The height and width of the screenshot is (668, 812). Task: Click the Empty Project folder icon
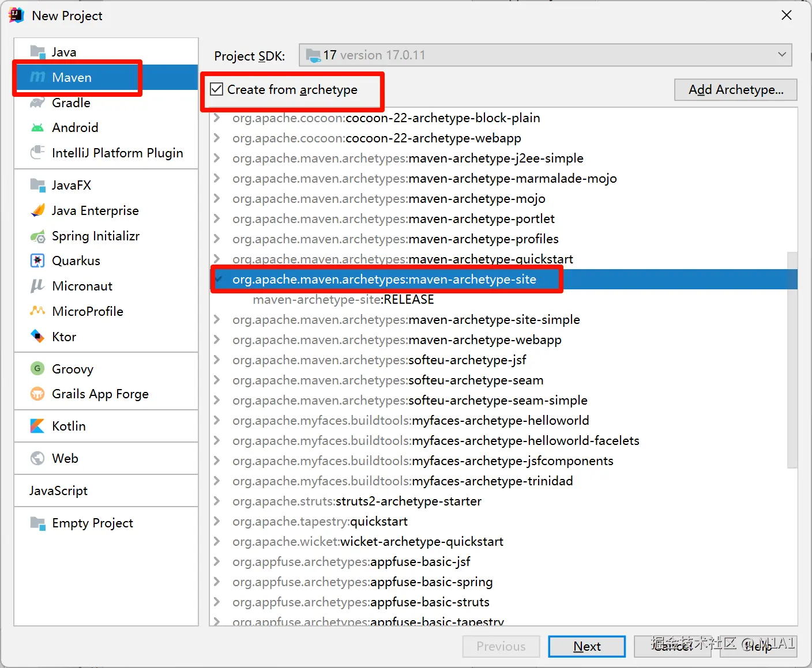tap(37, 523)
